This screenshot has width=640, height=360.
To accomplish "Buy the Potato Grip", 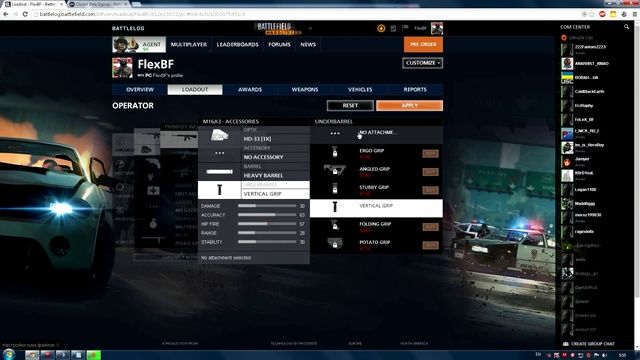I will [430, 245].
